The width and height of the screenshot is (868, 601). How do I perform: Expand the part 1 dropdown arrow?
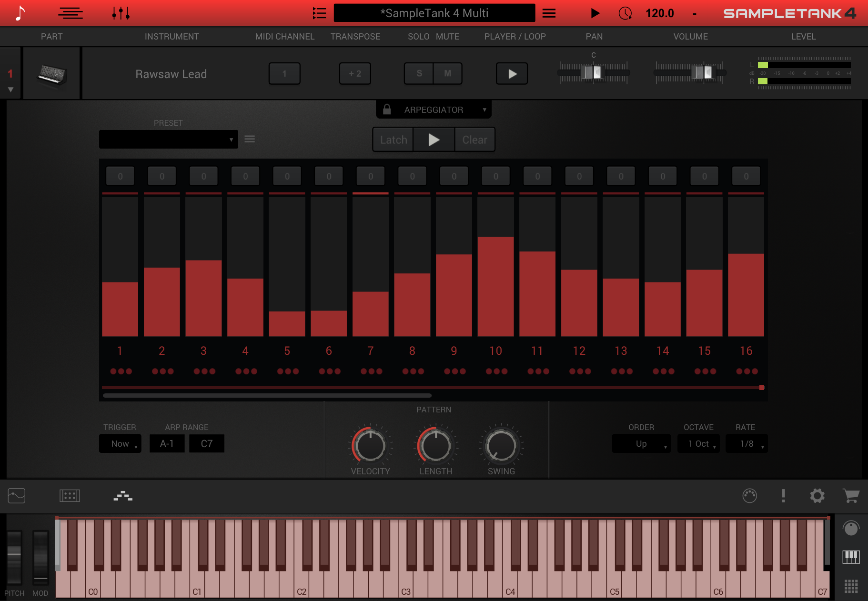click(10, 90)
